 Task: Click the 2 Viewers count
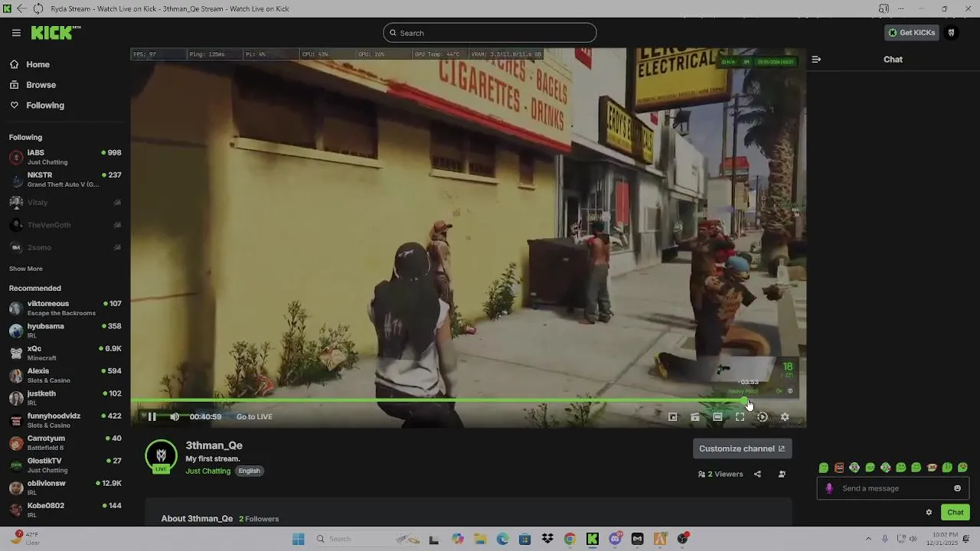coord(720,474)
